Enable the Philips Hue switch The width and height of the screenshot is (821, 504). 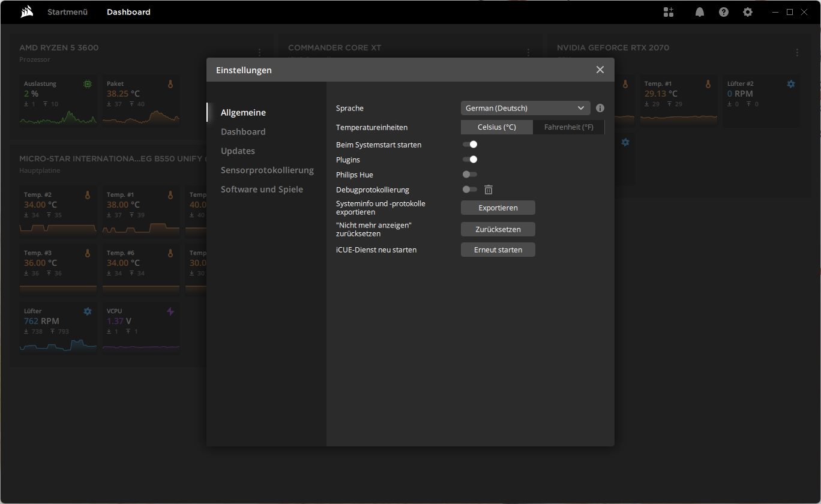[470, 175]
